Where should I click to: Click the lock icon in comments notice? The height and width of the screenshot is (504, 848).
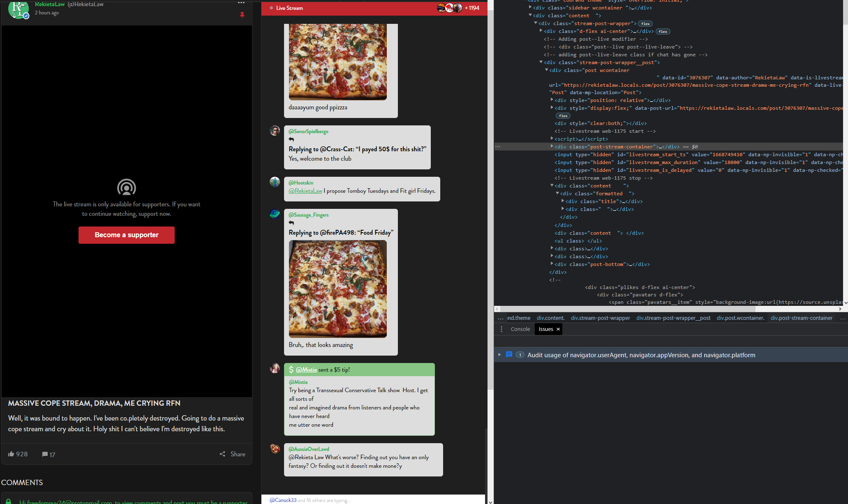point(8,502)
